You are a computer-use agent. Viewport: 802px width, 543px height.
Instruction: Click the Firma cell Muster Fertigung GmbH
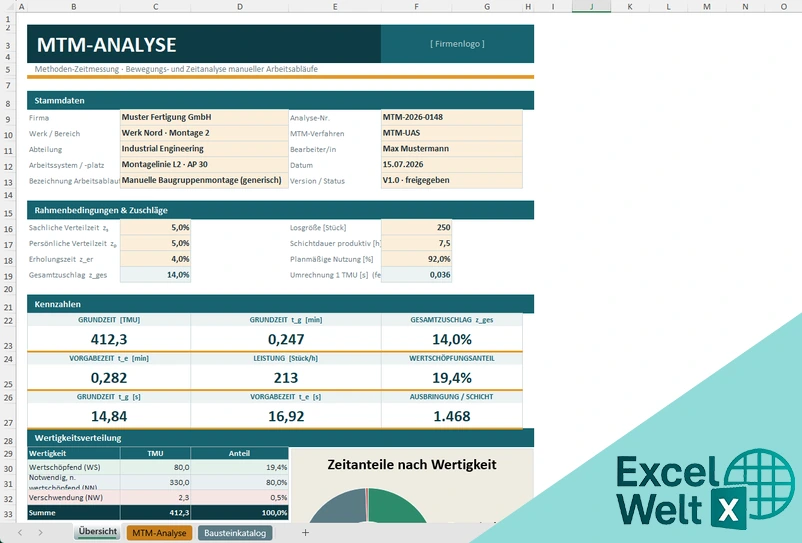pyautogui.click(x=204, y=117)
